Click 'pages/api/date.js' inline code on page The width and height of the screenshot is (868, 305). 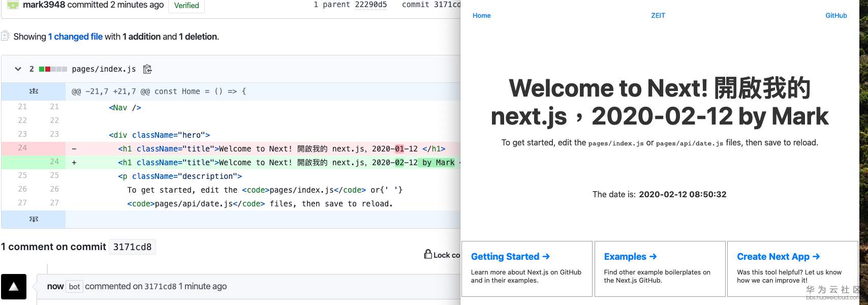point(690,143)
